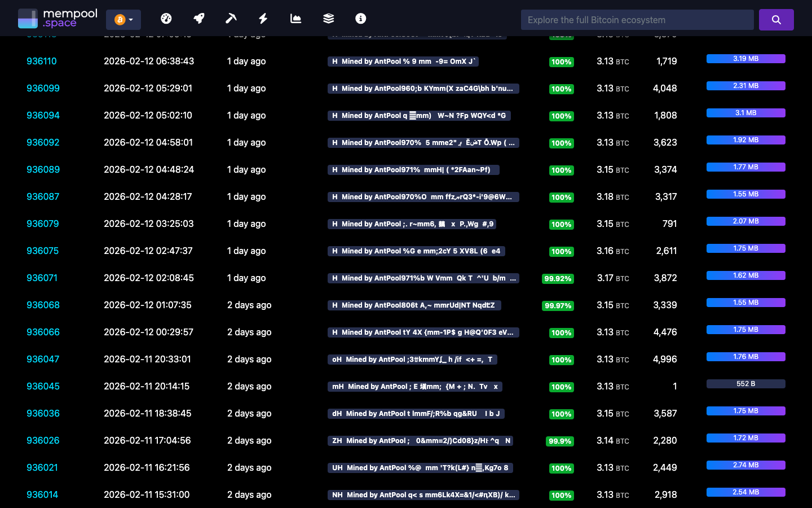Click the mempool.space logo

(58, 17)
